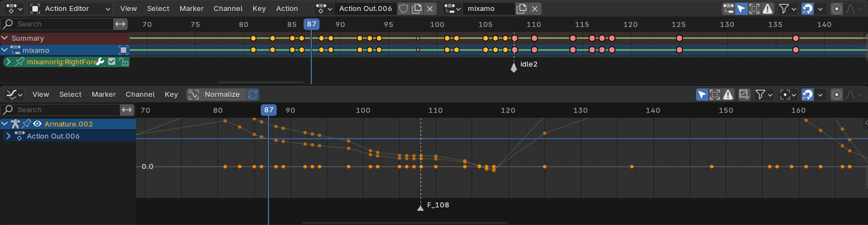Screen dimensions: 868x225
Task: Collapse the Armature.002 channel
Action: tap(5, 124)
